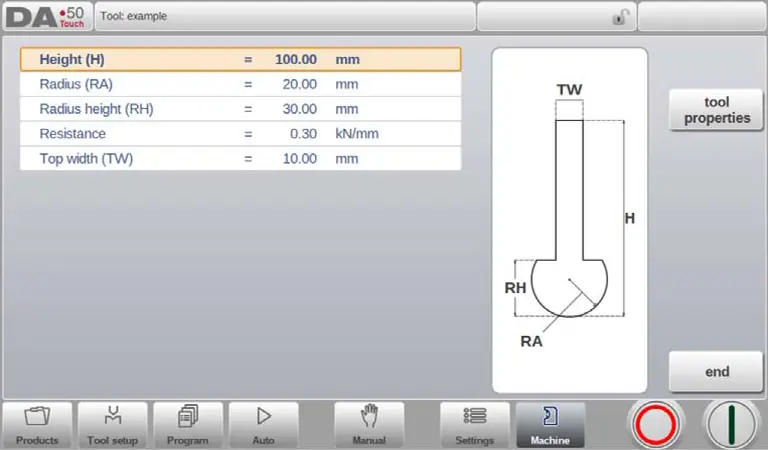Select the Machine tab
This screenshot has width=768, height=450.
point(550,425)
